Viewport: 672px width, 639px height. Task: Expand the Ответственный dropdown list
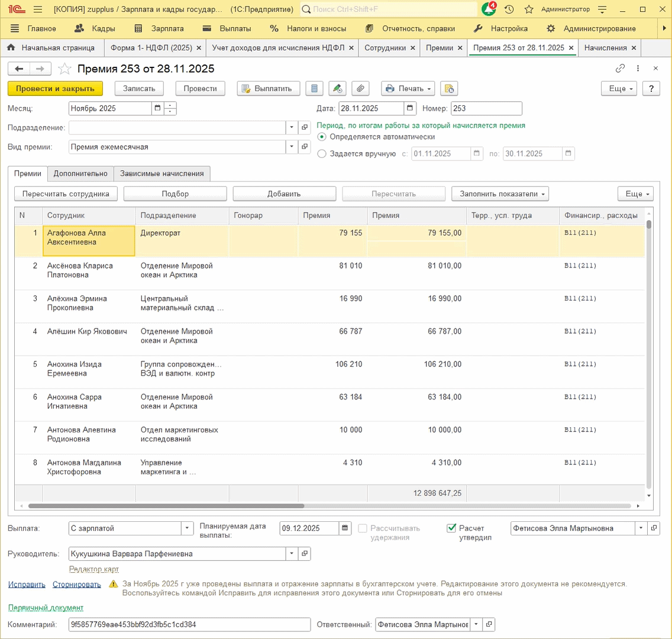click(476, 624)
